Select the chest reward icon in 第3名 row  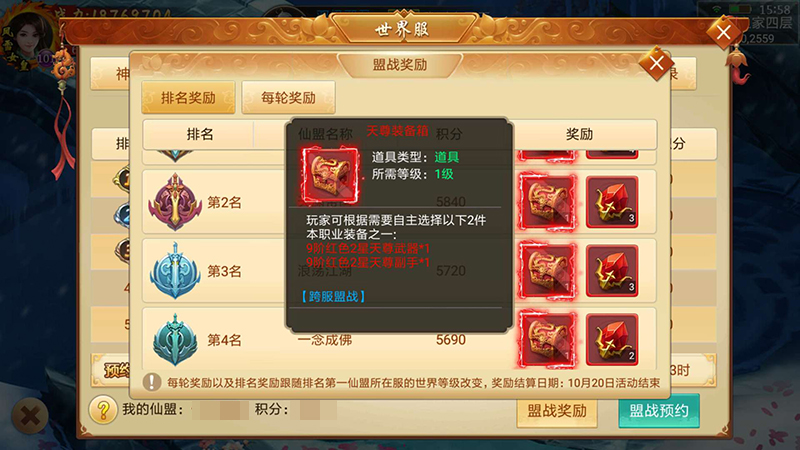pos(547,271)
